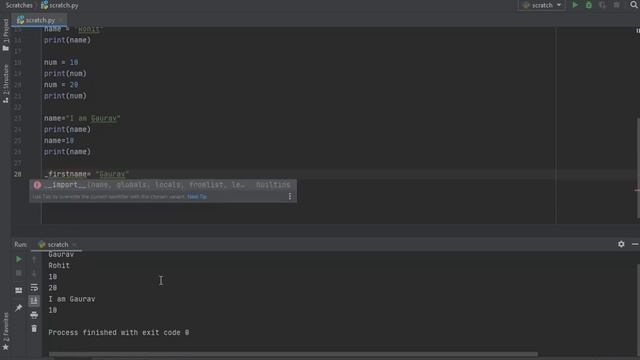Click the 'name="I am Gaurav"' code line
This screenshot has width=640, height=360.
82,118
